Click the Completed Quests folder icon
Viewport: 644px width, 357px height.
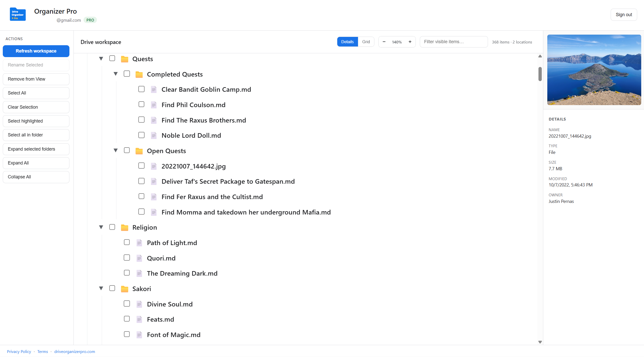[139, 74]
